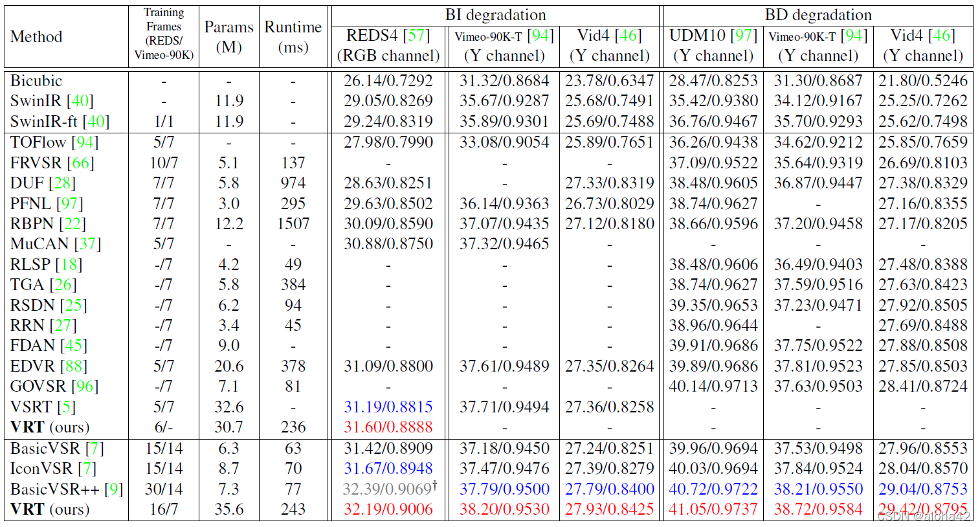Click EDVR params value 20.6
This screenshot has height=527, width=980.
tap(229, 366)
